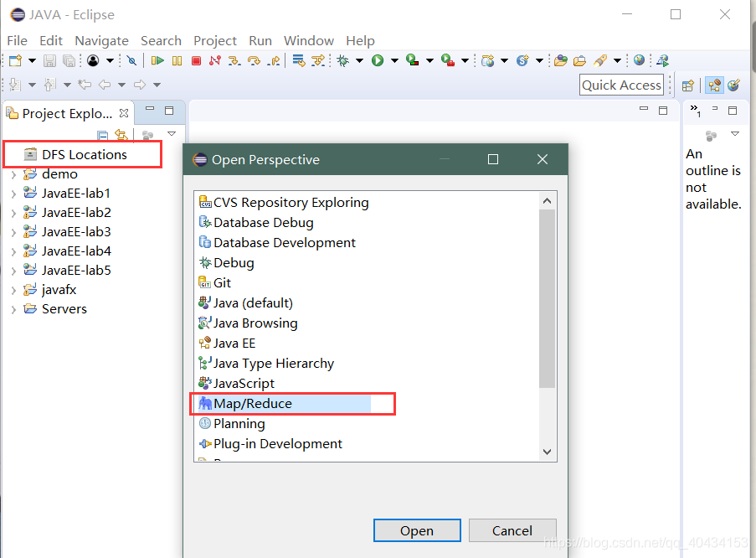Click the perspective list scroll up arrow
The image size is (756, 558).
pos(548,201)
